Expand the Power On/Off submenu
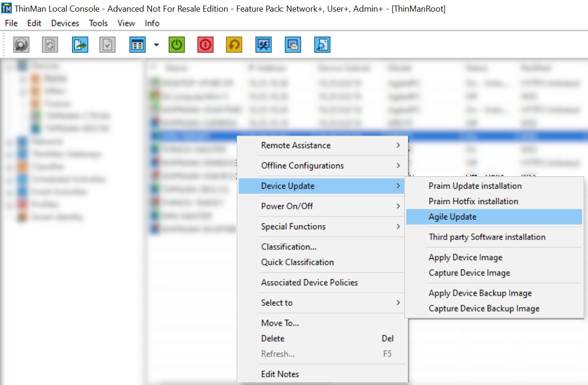Viewport: 588px width, 385px height. point(322,206)
